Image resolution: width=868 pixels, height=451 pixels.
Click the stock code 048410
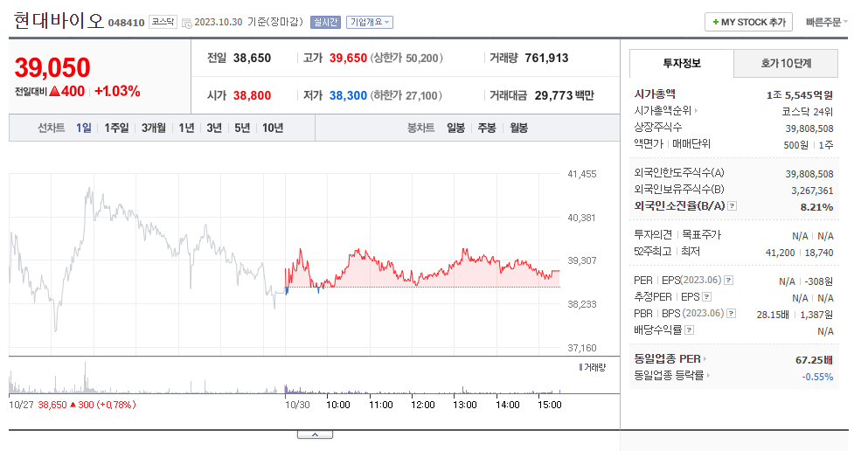(x=126, y=23)
